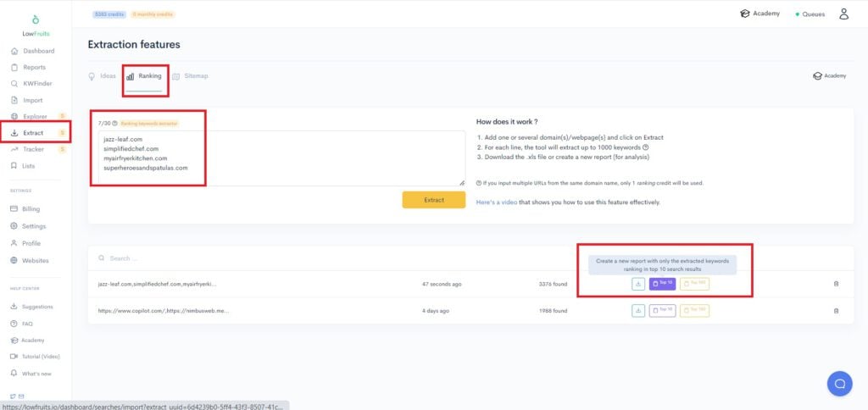Create Top 10 report for jazz-leaf.com row
Viewport: 868px width, 410px height.
point(662,284)
